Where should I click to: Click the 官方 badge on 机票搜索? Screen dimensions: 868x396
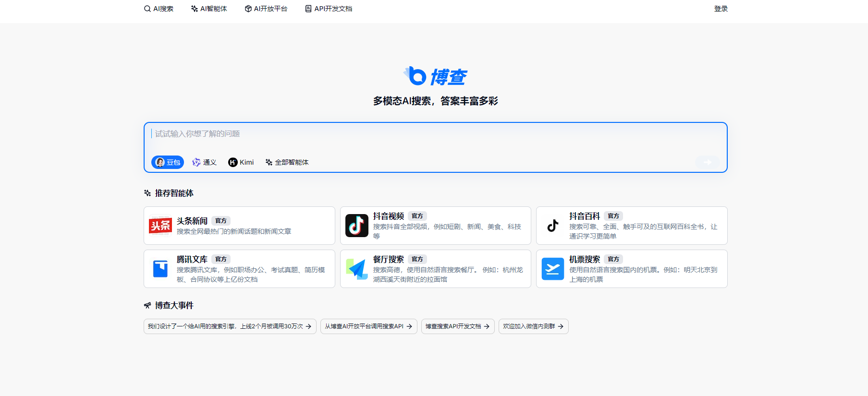click(613, 259)
